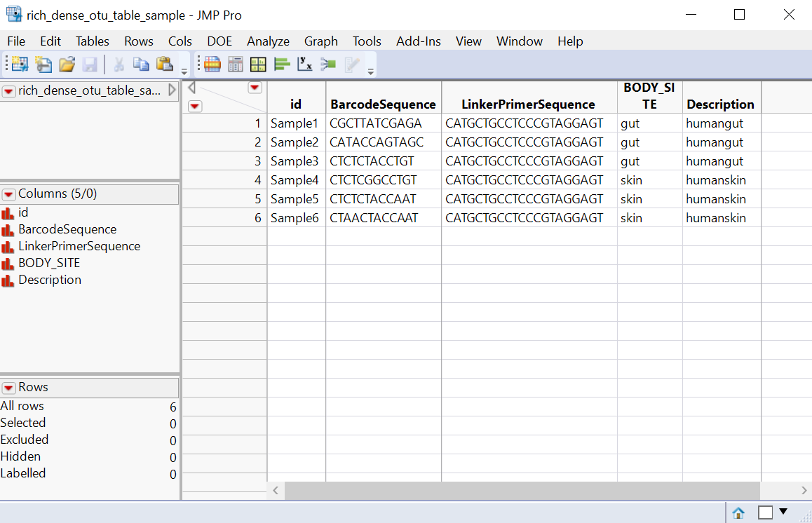This screenshot has height=523, width=812.
Task: Click the continuous modeling icon beside BarcodeSequence
Action: (x=8, y=229)
